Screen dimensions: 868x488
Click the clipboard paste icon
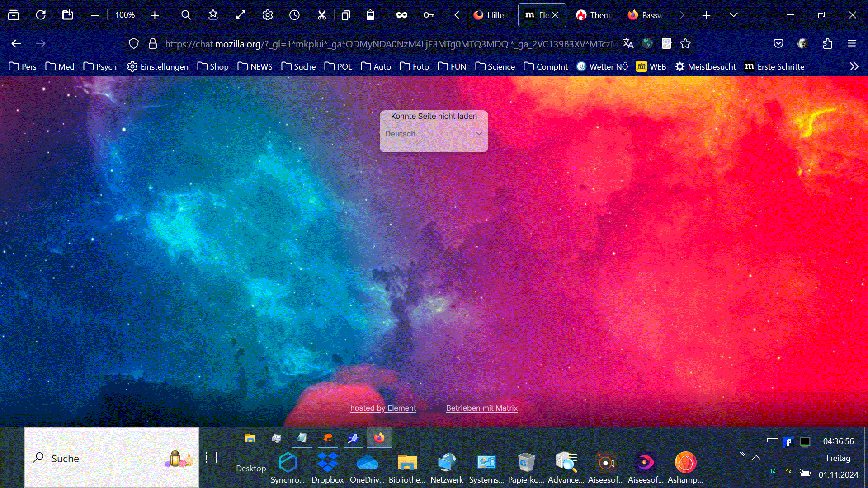pos(370,15)
